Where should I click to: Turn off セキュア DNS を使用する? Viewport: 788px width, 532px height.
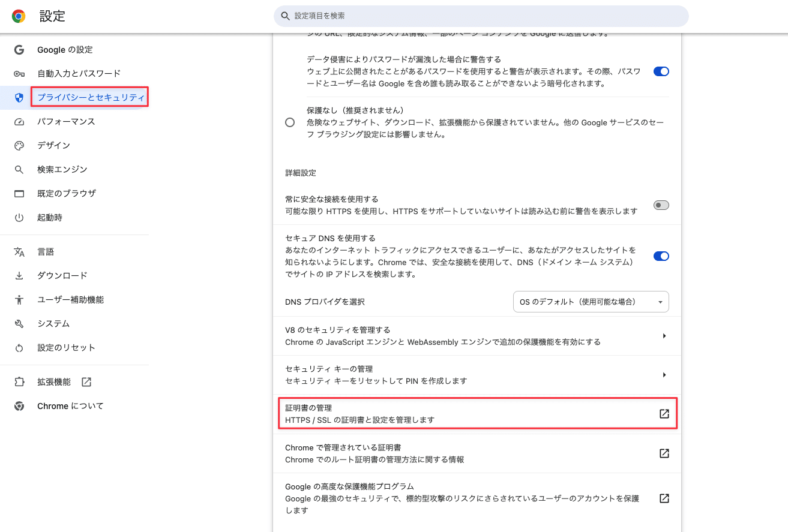[x=661, y=256]
